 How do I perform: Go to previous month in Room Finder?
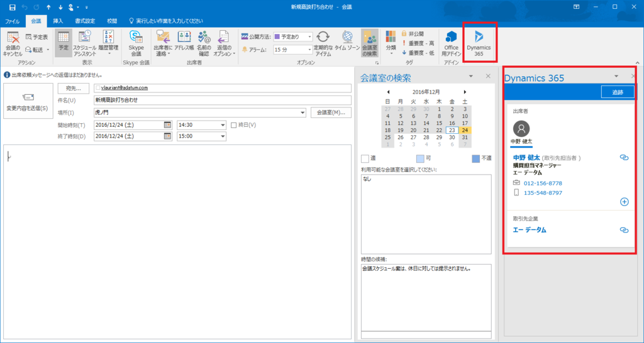(x=388, y=92)
